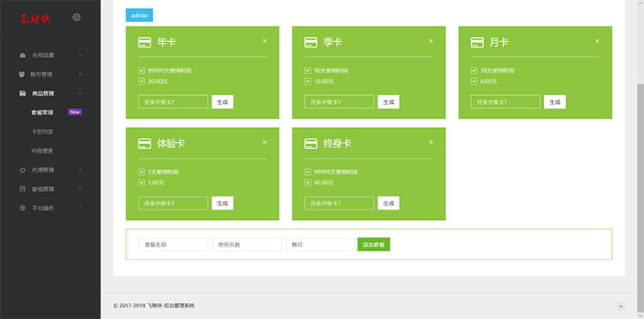Viewport: 644px width, 319px height.
Task: Click the back-to-top arrow in footer
Action: pos(621,306)
